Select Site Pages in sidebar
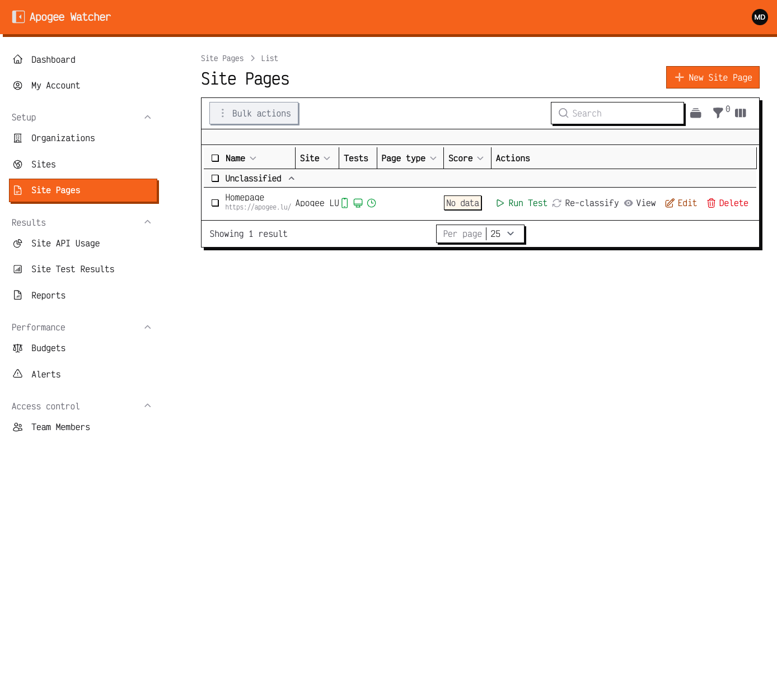Image resolution: width=777 pixels, height=700 pixels. [83, 190]
